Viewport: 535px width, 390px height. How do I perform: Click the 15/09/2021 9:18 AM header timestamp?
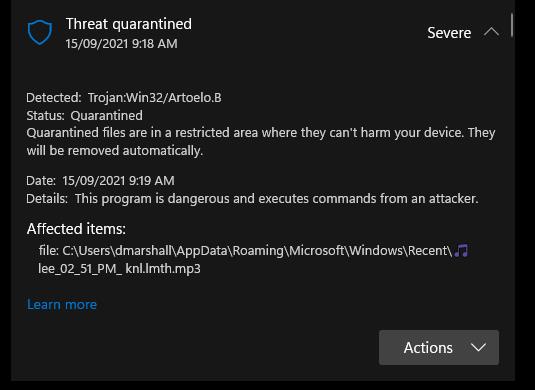(121, 44)
